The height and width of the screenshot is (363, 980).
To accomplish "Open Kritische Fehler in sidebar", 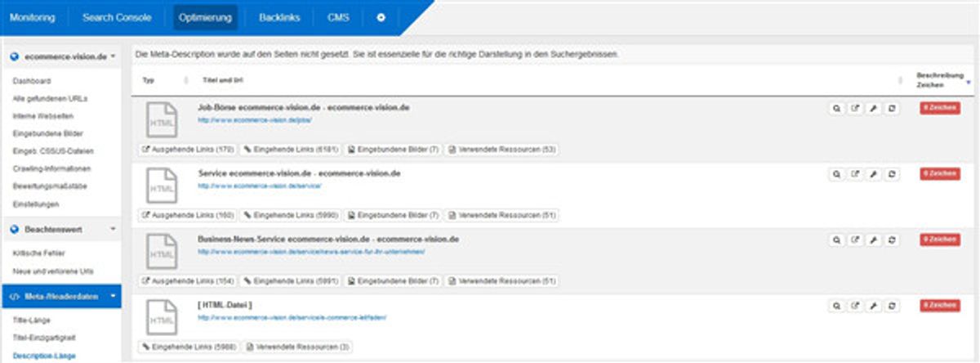I will click(x=38, y=253).
